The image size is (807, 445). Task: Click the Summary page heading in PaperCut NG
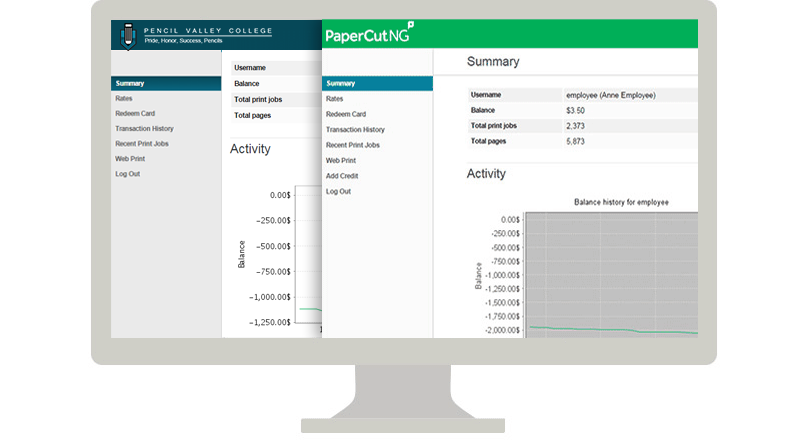click(493, 62)
